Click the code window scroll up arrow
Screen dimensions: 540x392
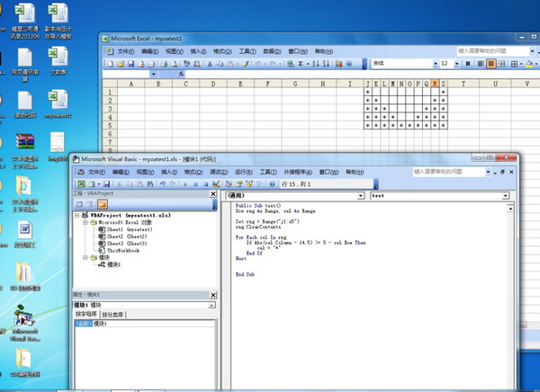pyautogui.click(x=510, y=209)
